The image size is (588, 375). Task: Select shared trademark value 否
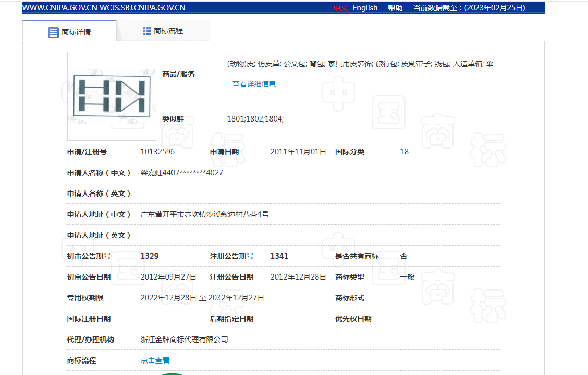coord(403,256)
